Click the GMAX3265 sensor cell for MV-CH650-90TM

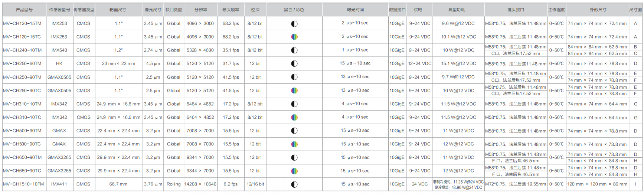[x=59, y=157]
